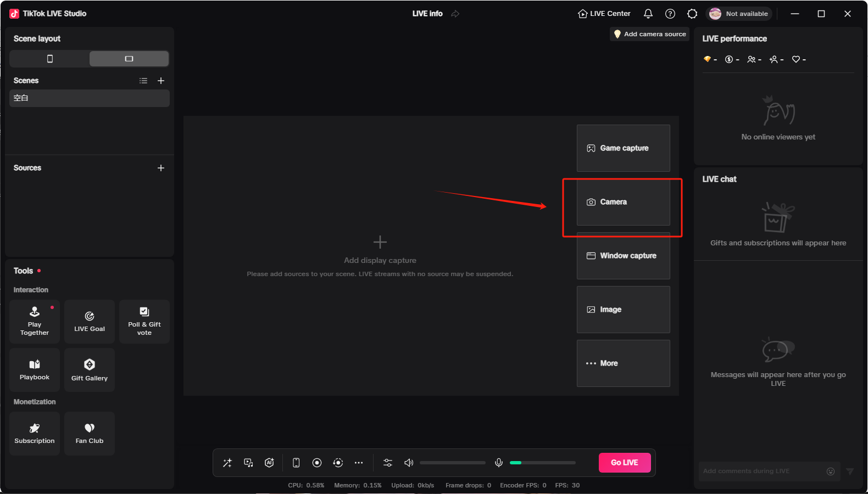Mute the microphone icon
Viewport: 868px width, 494px height.
[x=499, y=463]
